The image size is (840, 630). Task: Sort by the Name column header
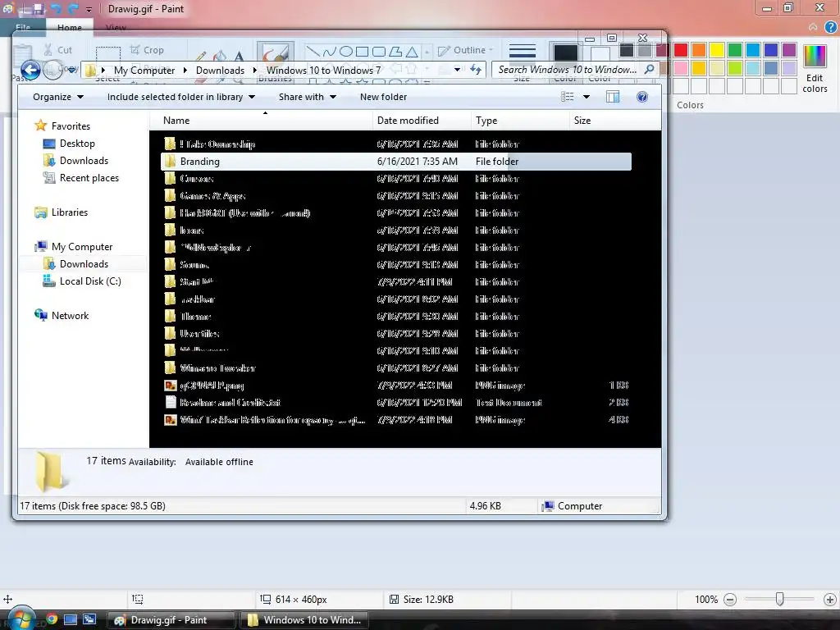pyautogui.click(x=261, y=121)
